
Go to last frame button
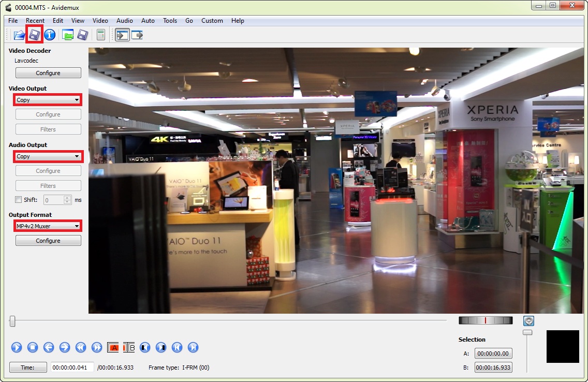coord(193,347)
